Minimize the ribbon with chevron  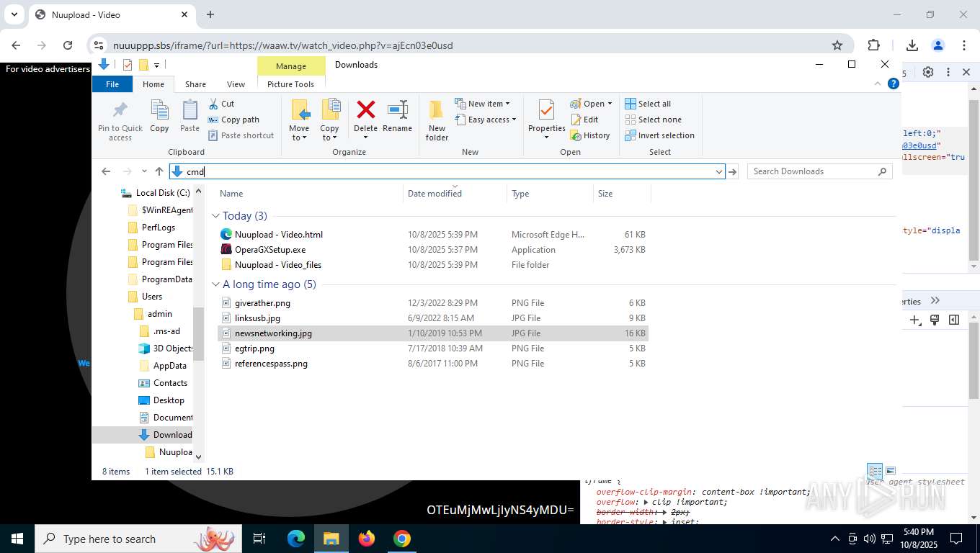[x=878, y=84]
